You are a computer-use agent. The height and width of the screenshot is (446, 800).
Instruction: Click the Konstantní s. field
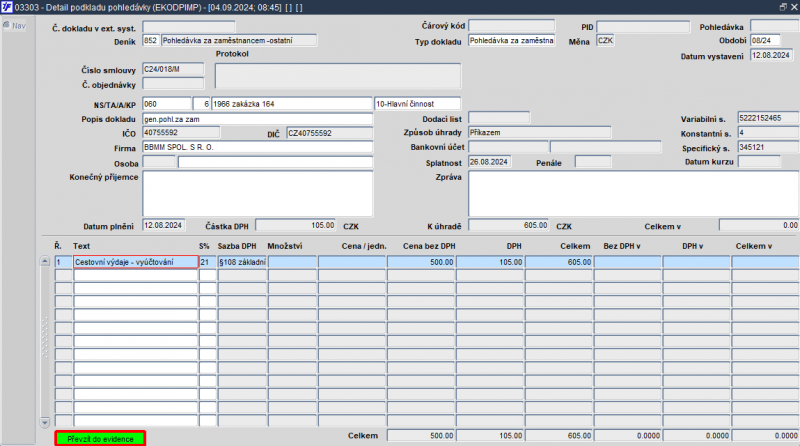[x=768, y=133]
